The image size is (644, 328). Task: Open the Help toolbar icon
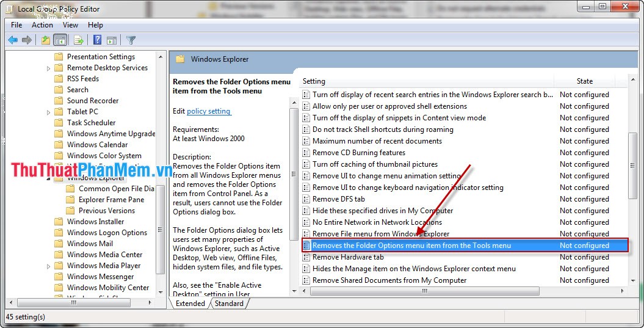97,40
